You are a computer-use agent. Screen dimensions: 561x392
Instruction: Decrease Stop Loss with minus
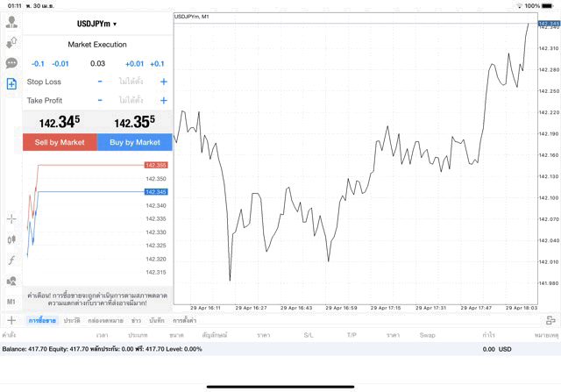[100, 82]
